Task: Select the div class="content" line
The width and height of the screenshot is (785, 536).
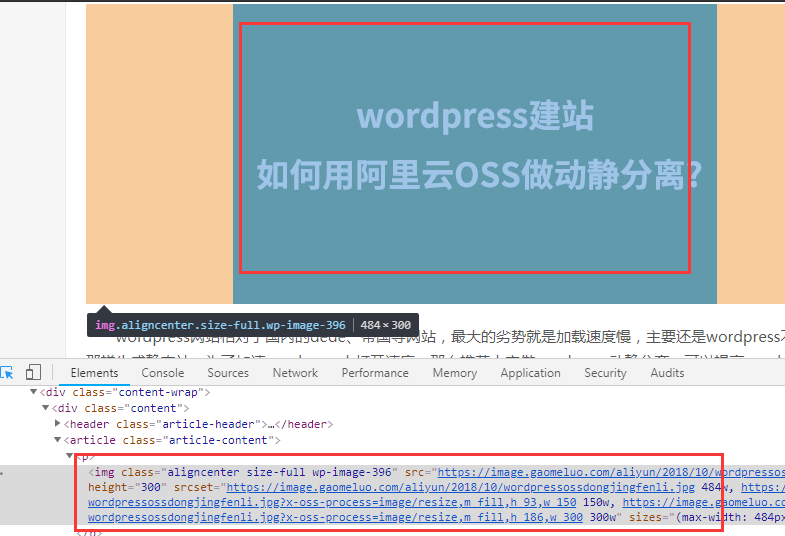Action: coord(120,408)
